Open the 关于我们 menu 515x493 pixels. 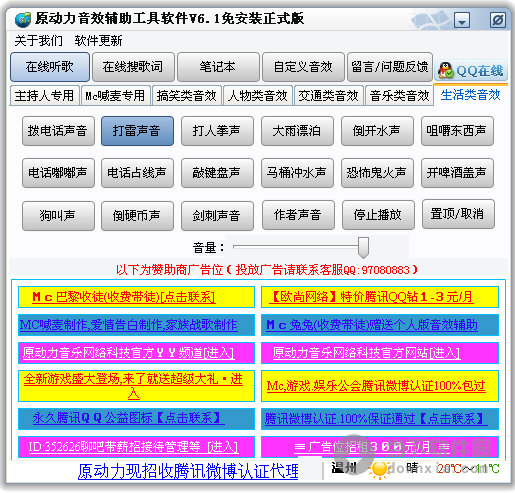39,41
